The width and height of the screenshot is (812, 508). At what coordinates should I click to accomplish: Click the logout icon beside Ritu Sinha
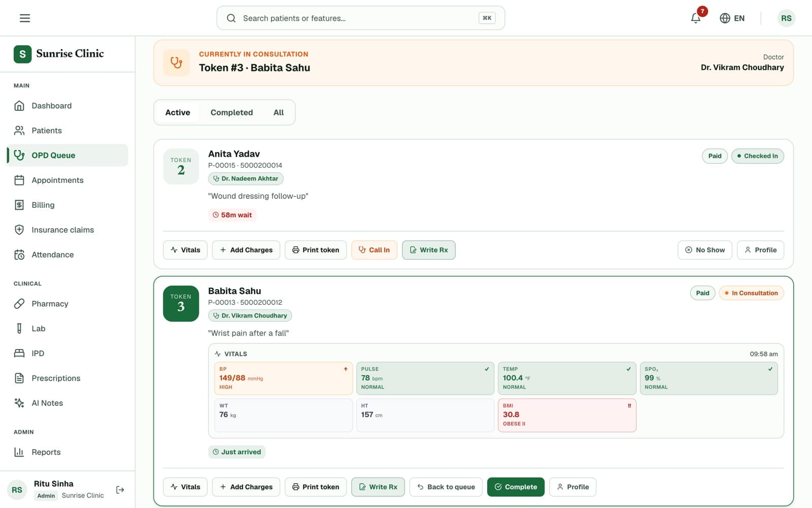pyautogui.click(x=120, y=490)
